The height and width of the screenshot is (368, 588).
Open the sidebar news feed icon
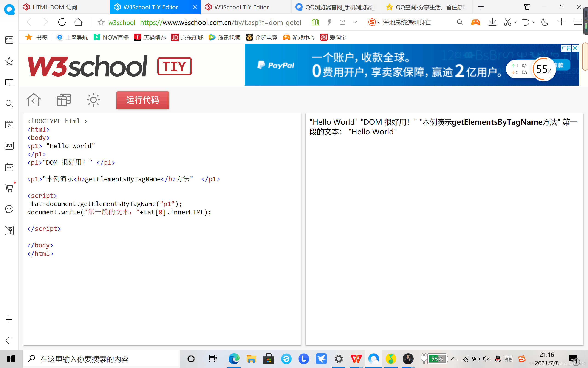pyautogui.click(x=9, y=40)
